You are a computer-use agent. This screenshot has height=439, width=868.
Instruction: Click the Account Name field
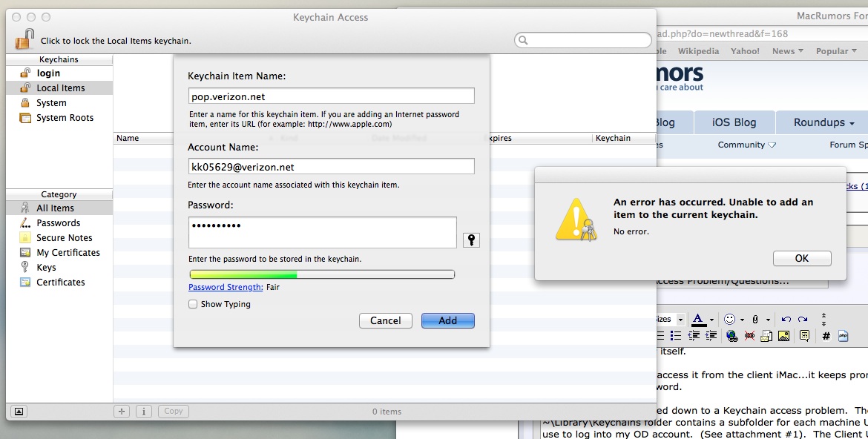pos(331,167)
